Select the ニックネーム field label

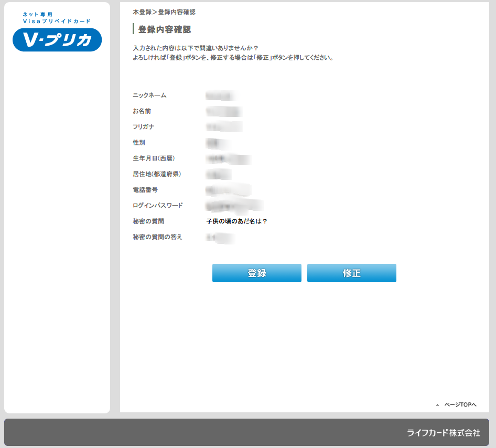click(149, 95)
